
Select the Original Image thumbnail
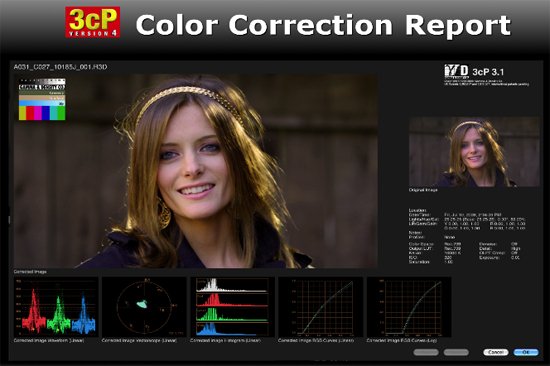(x=474, y=152)
